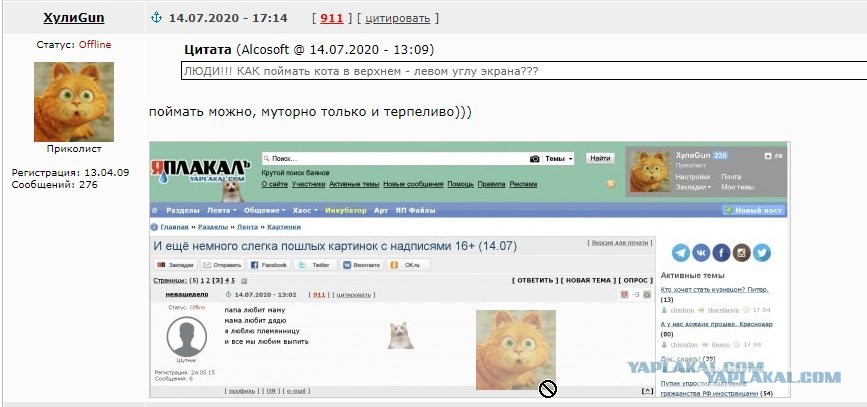The image size is (867, 407).
Task: Click the RSS feed icon in the header
Action: click(x=611, y=184)
